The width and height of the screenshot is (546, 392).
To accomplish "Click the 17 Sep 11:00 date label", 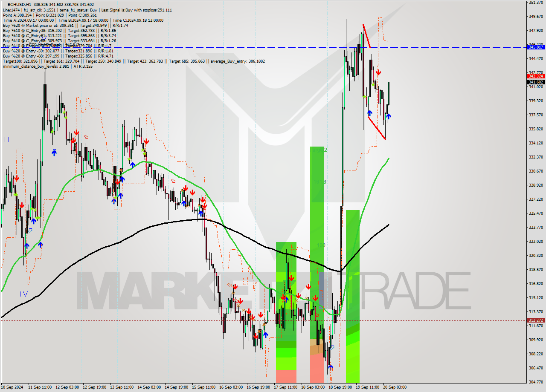I will point(285,387).
